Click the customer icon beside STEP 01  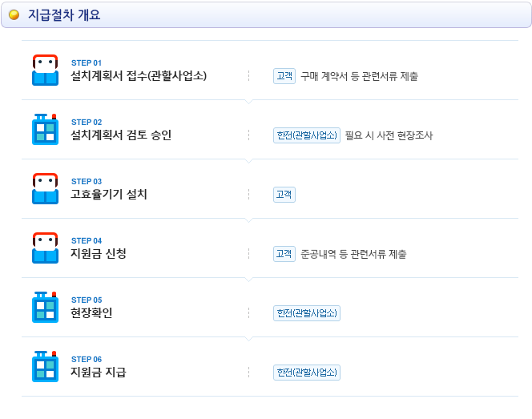[45, 70]
